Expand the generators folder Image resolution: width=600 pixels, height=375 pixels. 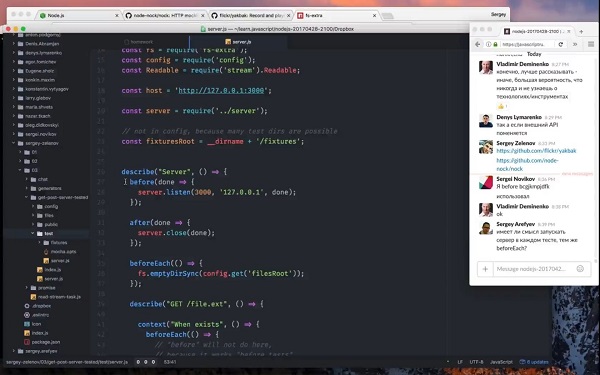click(27, 188)
